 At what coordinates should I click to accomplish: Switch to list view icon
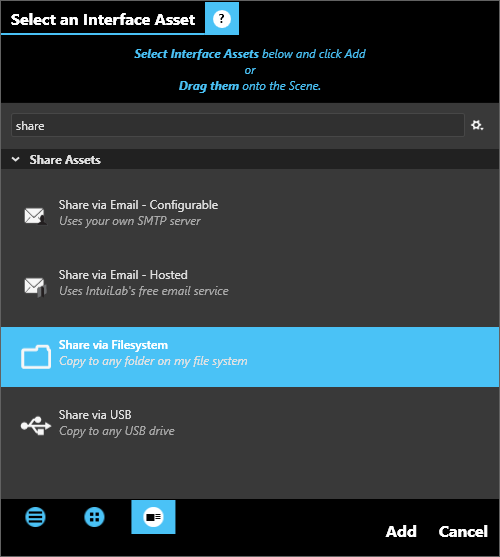coord(35,517)
